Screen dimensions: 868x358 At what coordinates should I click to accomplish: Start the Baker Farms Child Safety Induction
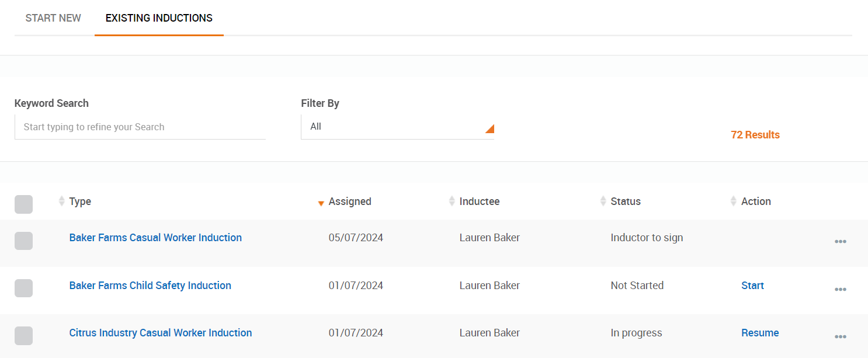pyautogui.click(x=752, y=285)
